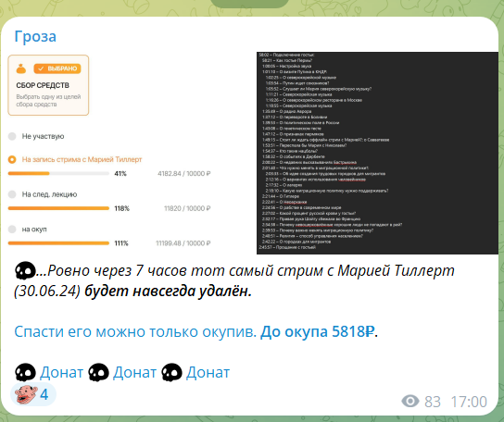The height and width of the screenshot is (422, 504).
Task: Click the first Донат link
Action: click(x=61, y=372)
